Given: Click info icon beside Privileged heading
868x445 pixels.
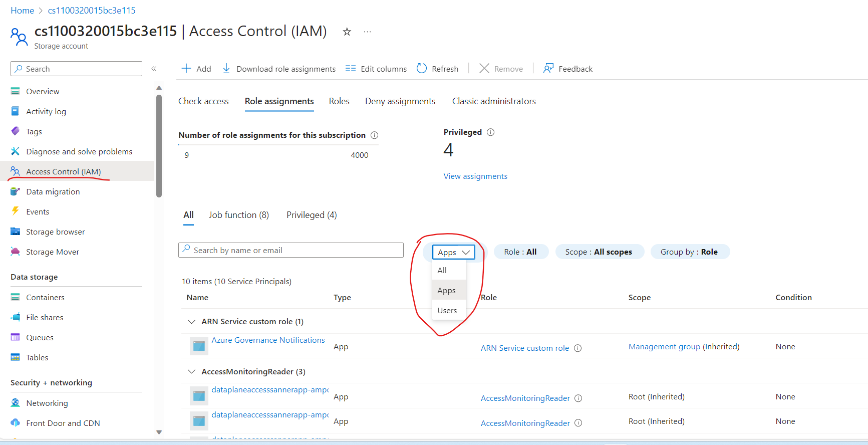Looking at the screenshot, I should (x=490, y=132).
